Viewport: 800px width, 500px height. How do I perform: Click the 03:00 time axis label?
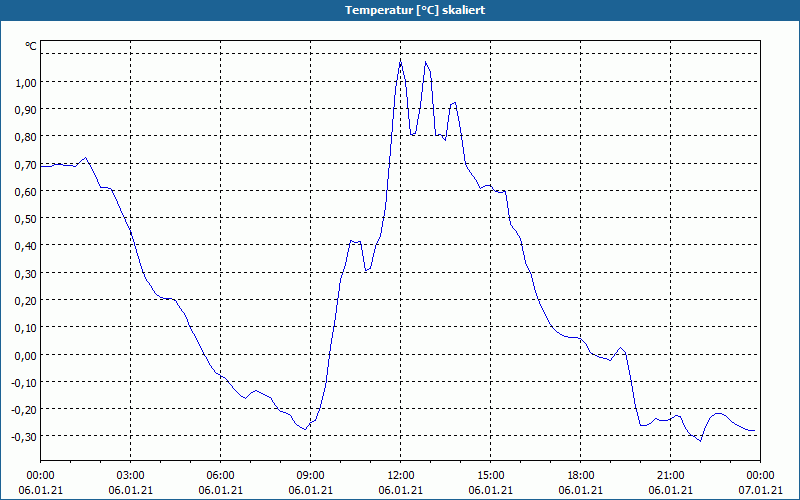pyautogui.click(x=131, y=476)
